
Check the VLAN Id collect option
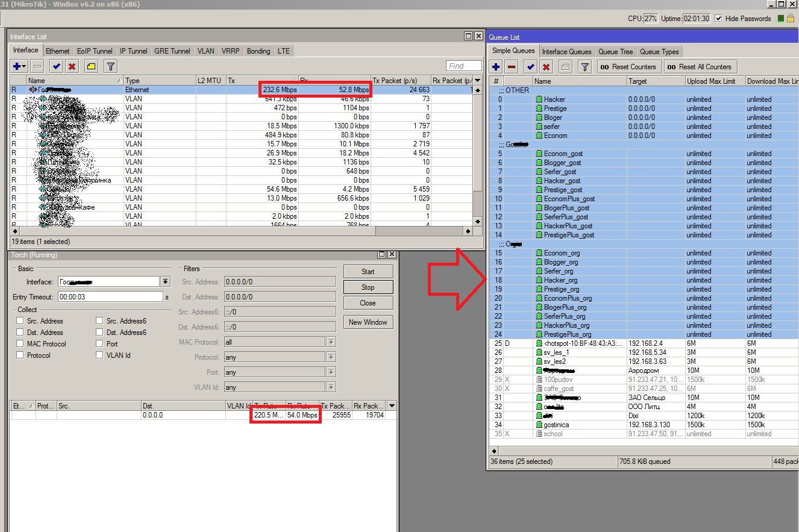tap(99, 355)
